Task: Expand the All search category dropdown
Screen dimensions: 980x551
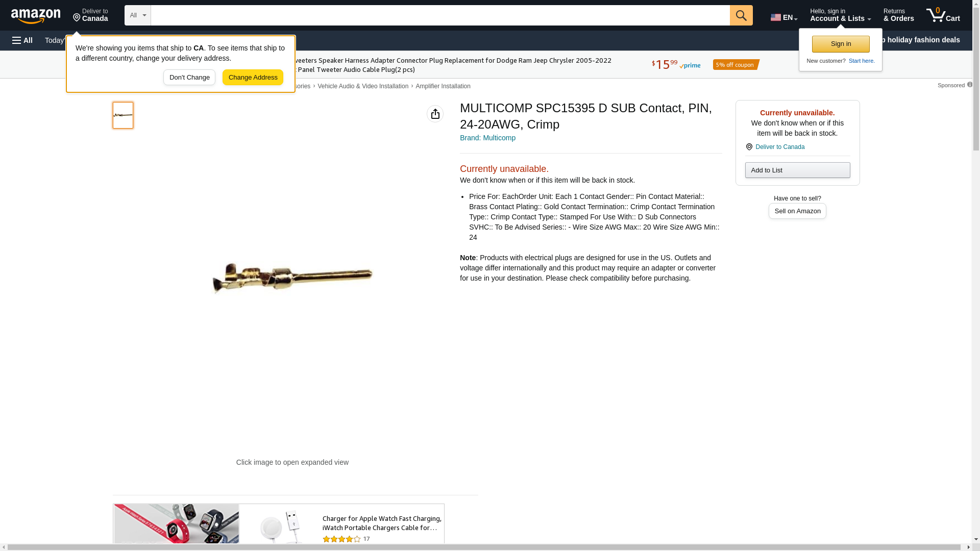Action: tap(138, 15)
